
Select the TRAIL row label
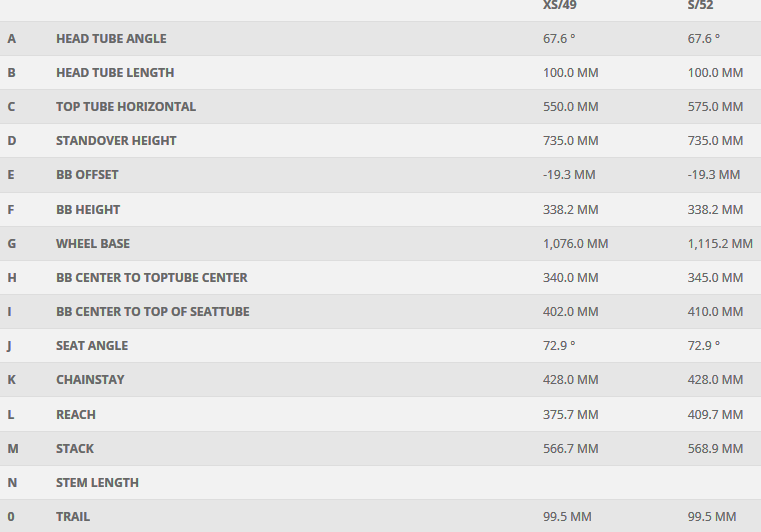pyautogui.click(x=73, y=517)
